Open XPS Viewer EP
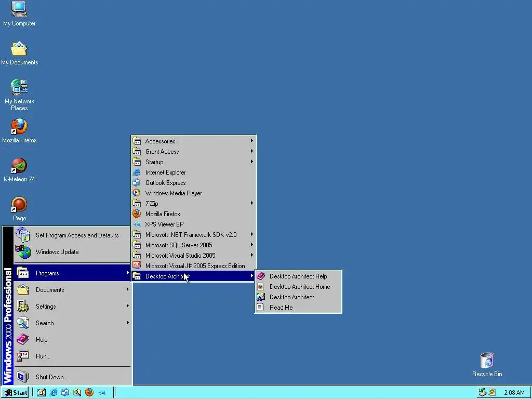The height and width of the screenshot is (399, 532). [x=193, y=224]
